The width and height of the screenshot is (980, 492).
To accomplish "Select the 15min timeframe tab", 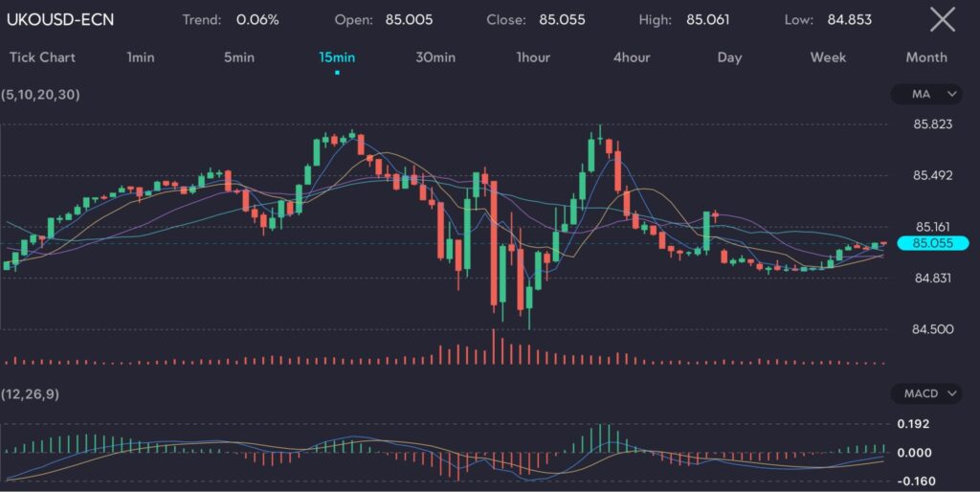I will coord(337,57).
